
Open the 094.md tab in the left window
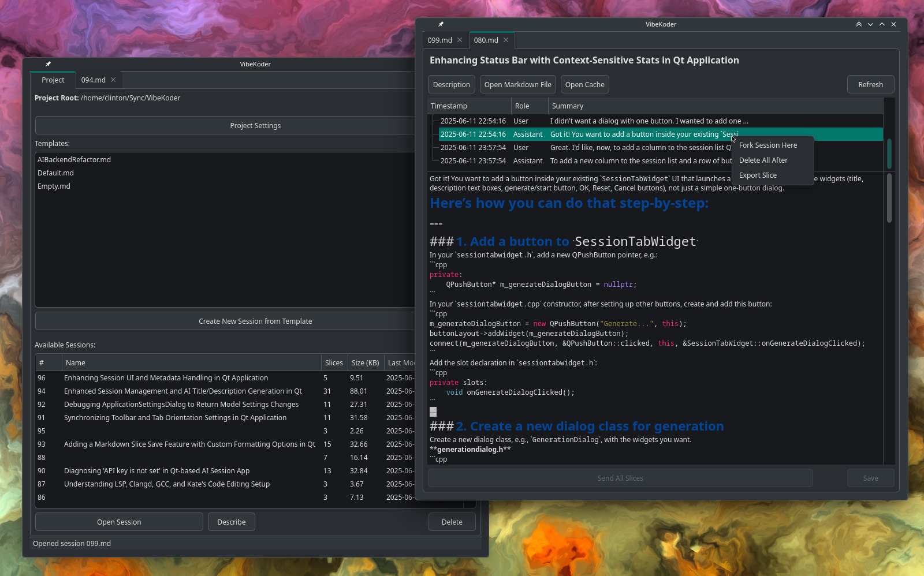tap(93, 80)
